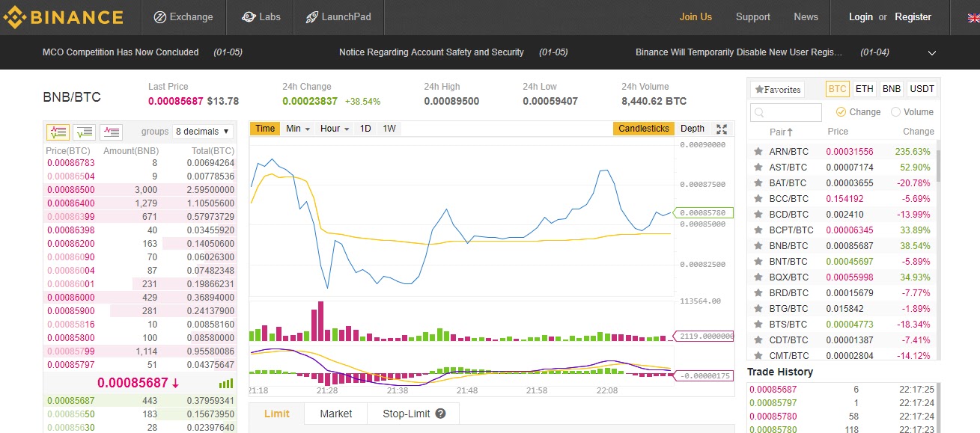Click the Change column header in market list
Screen dimensions: 980x433
(x=919, y=132)
